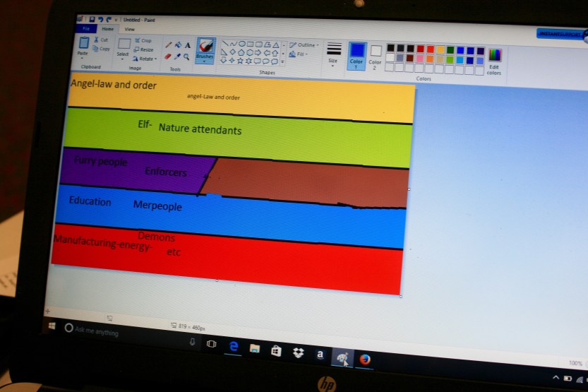
Task: Select the Pencil tool
Action: pyautogui.click(x=169, y=45)
